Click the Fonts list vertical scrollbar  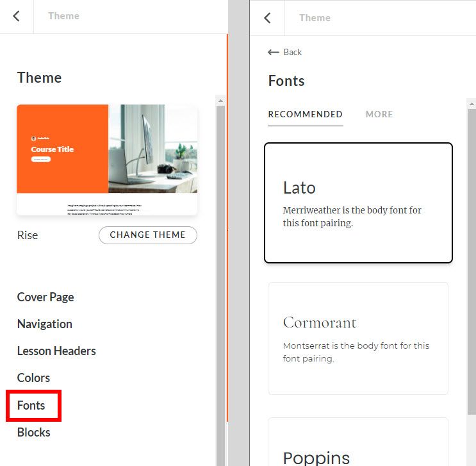click(x=472, y=256)
